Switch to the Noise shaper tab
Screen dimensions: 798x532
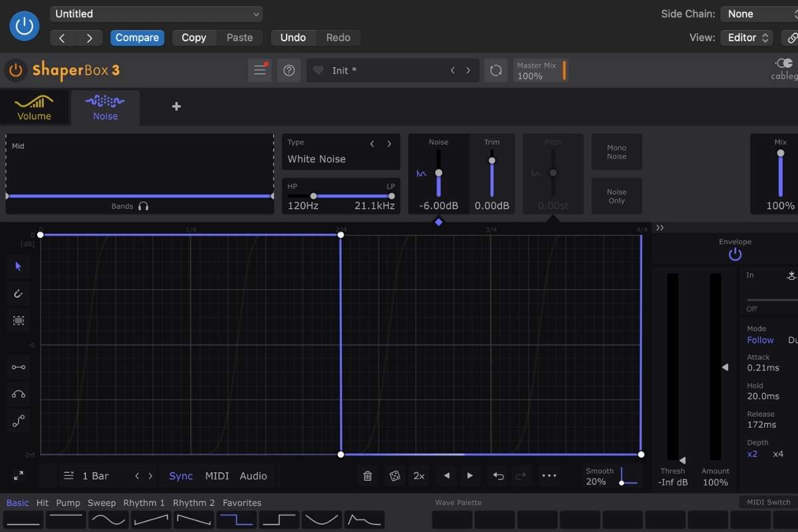(x=105, y=108)
